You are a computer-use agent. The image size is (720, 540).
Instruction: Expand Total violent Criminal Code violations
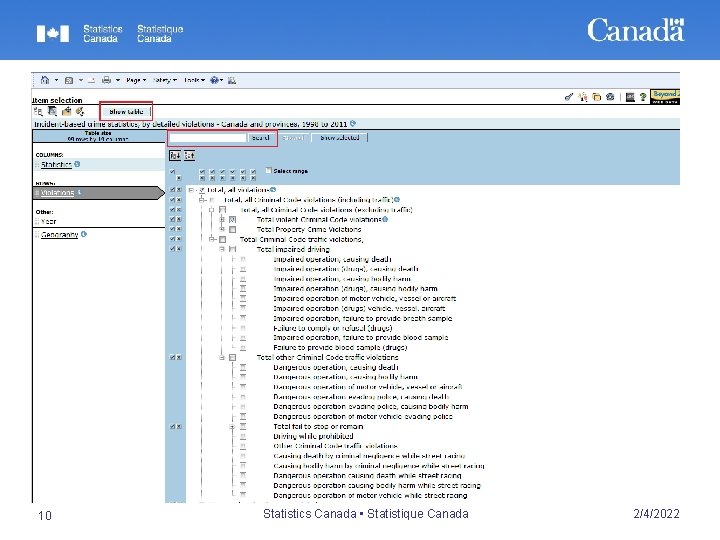tap(222, 220)
